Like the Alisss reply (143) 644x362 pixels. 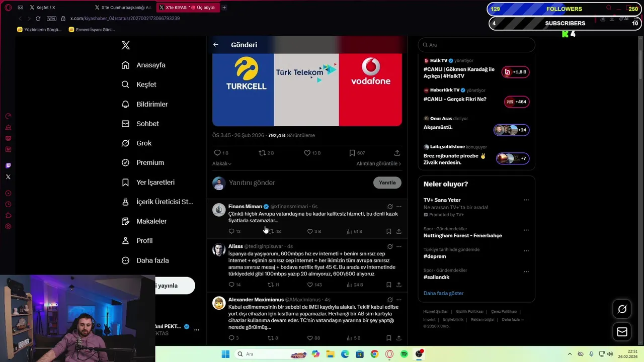tap(314, 285)
